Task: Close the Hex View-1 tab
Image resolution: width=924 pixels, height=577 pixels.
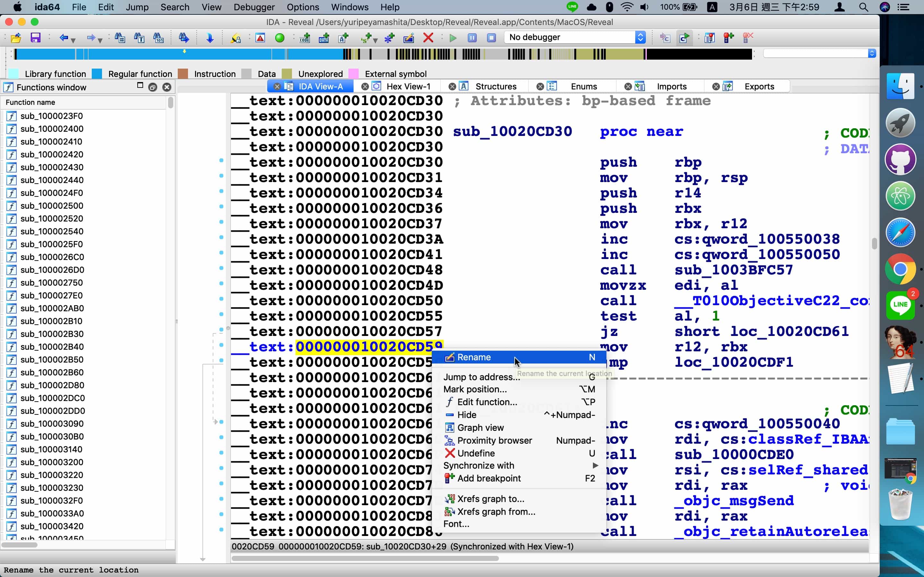Action: tap(365, 87)
